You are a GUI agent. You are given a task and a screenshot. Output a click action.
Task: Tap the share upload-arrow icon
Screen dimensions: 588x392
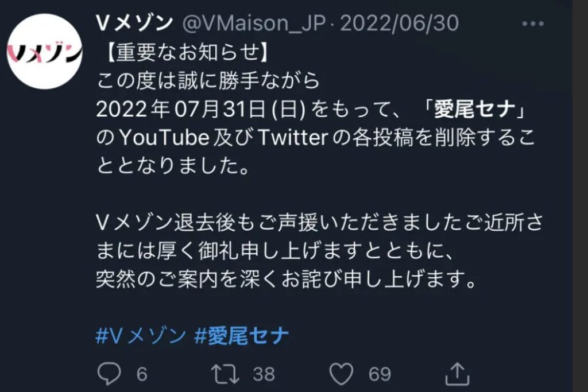click(x=457, y=373)
